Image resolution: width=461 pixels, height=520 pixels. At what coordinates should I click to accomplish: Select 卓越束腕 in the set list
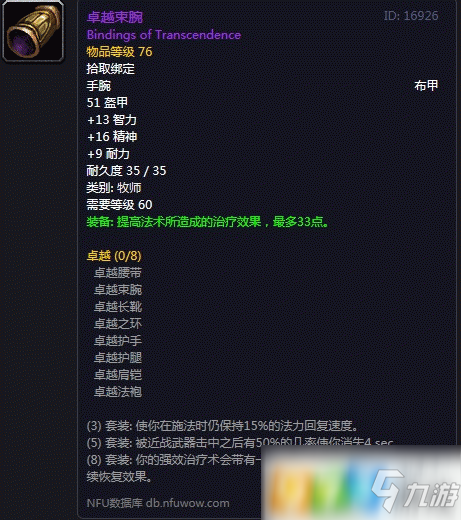coord(118,290)
